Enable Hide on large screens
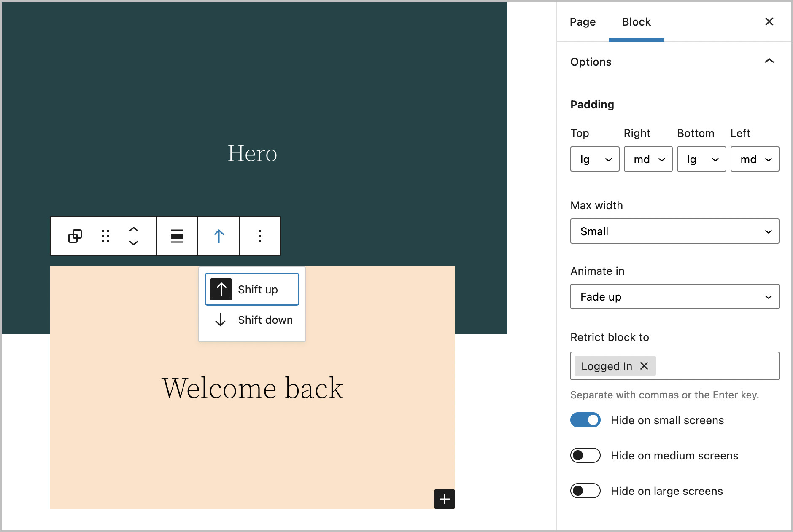793x532 pixels. [x=585, y=491]
